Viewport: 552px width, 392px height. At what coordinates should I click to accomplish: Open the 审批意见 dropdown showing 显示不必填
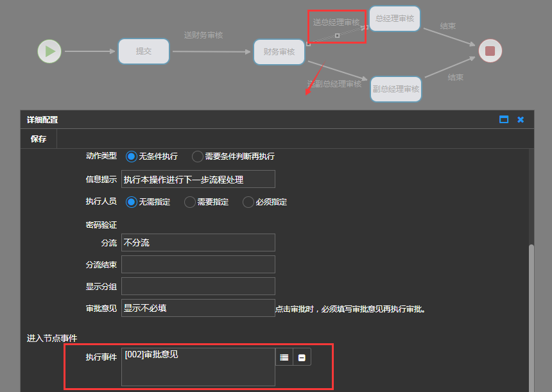(x=198, y=308)
